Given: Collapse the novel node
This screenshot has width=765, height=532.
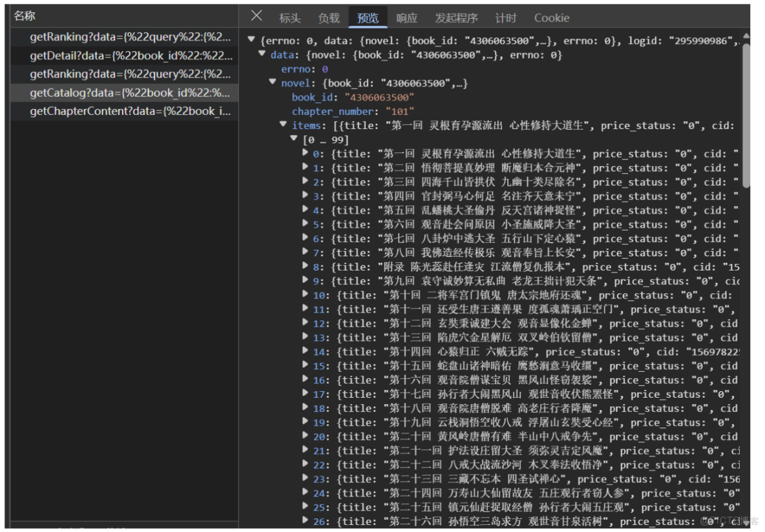Looking at the screenshot, I should click(272, 82).
